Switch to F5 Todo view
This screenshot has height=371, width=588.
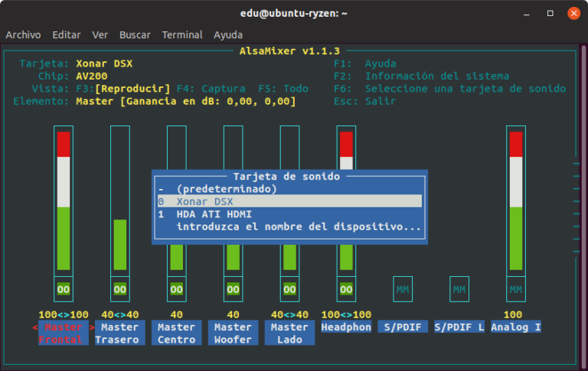point(283,89)
